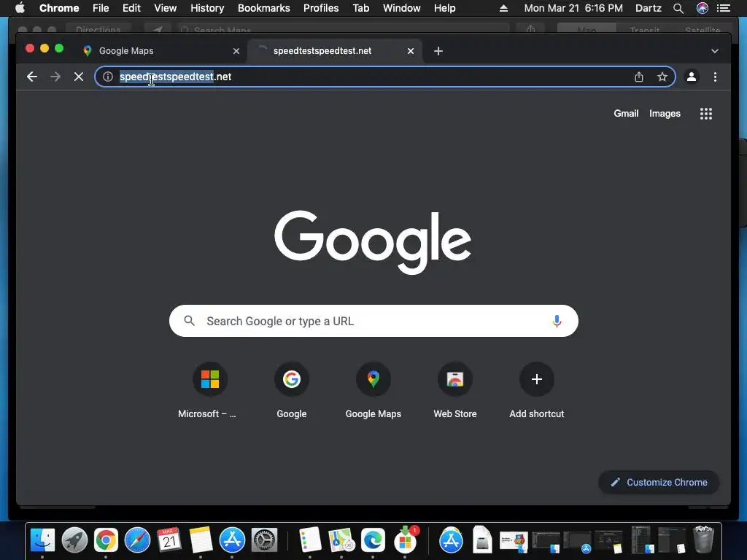Open System Preferences from the Dock
This screenshot has height=560, width=747.
pos(264,540)
